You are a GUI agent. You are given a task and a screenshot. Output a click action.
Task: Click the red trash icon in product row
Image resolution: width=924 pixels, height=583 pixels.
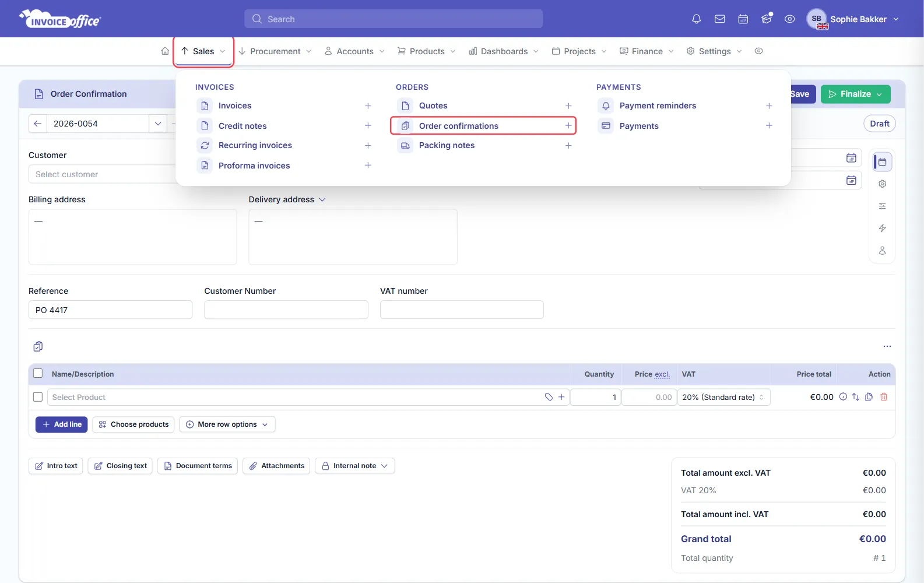coord(884,397)
